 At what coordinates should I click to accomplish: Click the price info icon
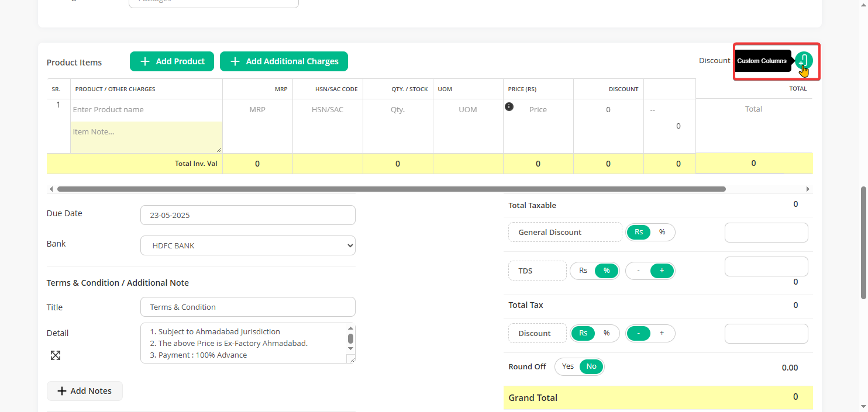click(509, 106)
